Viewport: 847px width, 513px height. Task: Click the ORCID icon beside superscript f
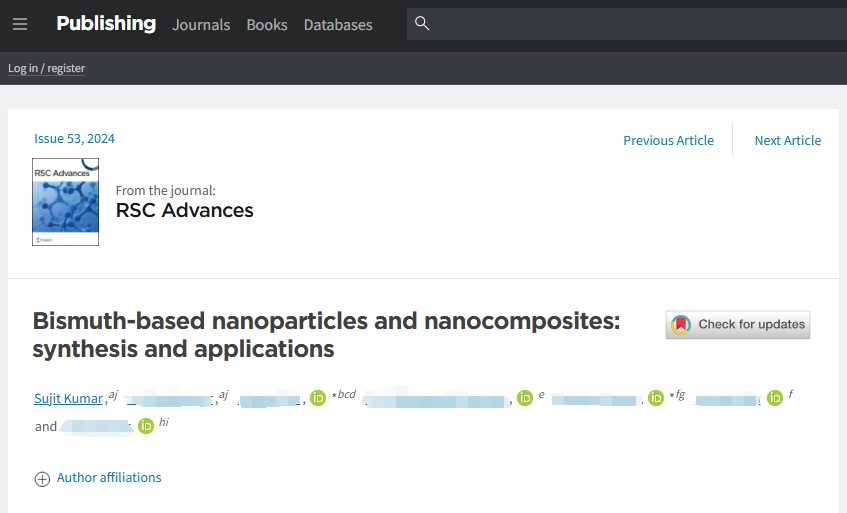click(775, 399)
